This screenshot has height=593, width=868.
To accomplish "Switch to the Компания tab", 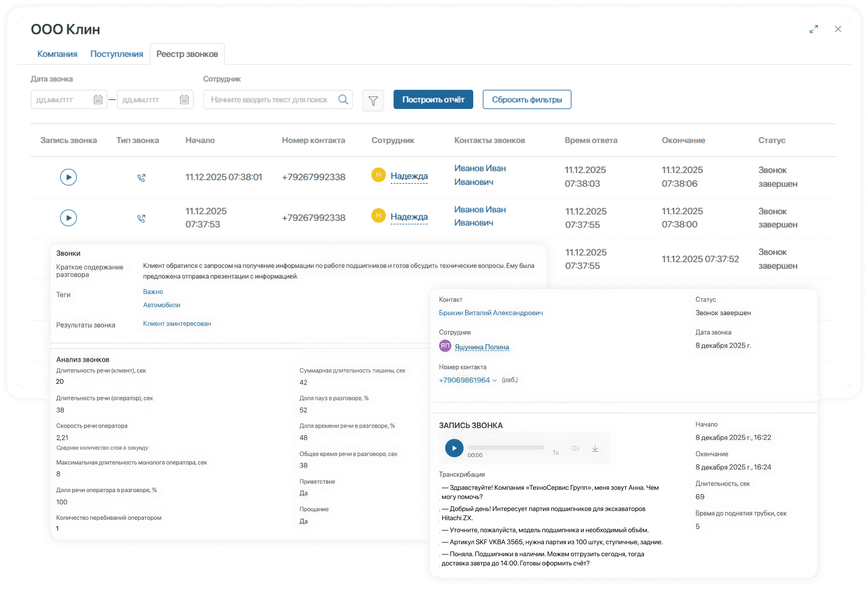I will (x=57, y=53).
